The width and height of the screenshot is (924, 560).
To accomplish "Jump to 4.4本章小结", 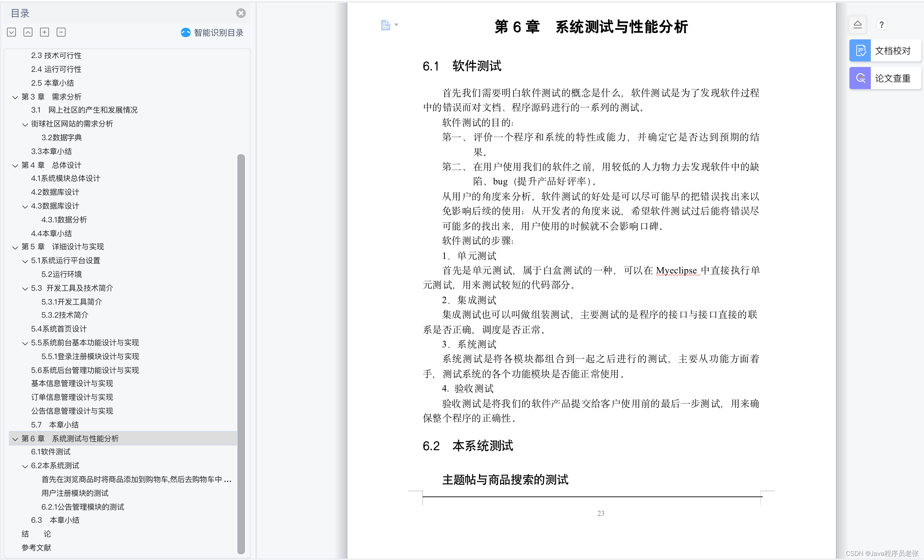I will point(51,233).
